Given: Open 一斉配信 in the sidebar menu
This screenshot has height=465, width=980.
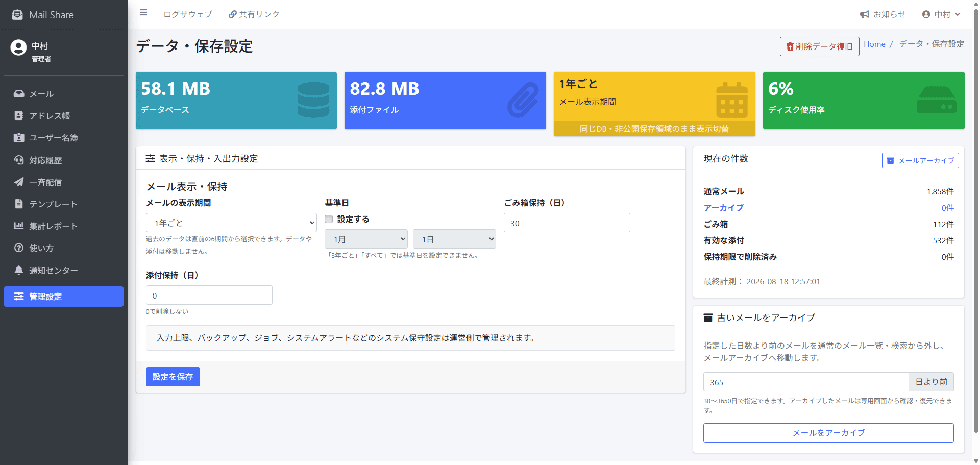Looking at the screenshot, I should click(64, 182).
